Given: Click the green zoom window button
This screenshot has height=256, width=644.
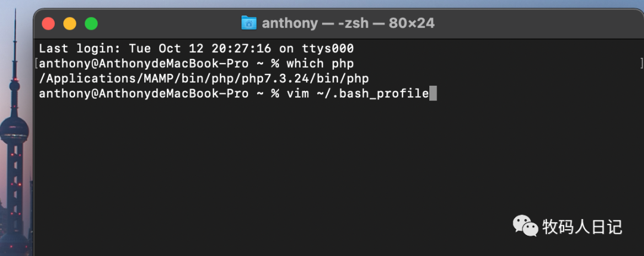Looking at the screenshot, I should click(91, 24).
